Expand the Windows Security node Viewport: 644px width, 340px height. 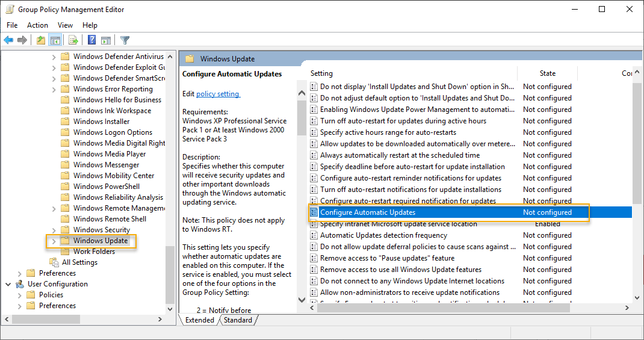[x=54, y=230]
